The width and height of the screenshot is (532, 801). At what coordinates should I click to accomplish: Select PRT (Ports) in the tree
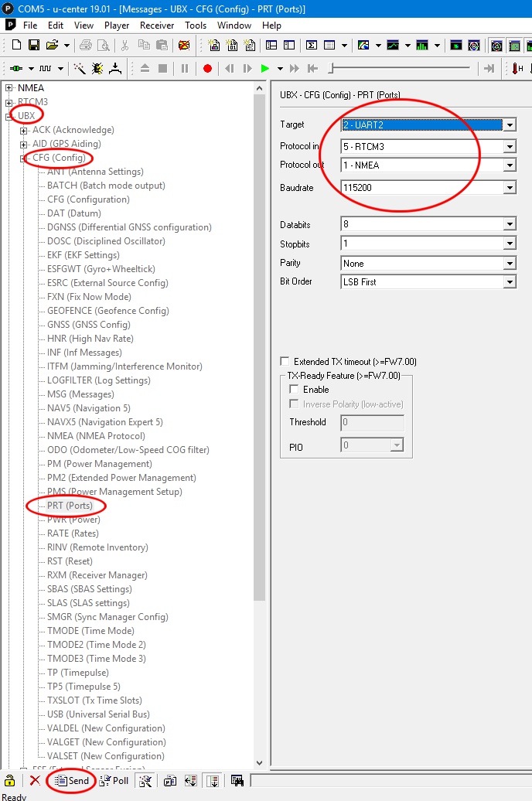tap(70, 505)
